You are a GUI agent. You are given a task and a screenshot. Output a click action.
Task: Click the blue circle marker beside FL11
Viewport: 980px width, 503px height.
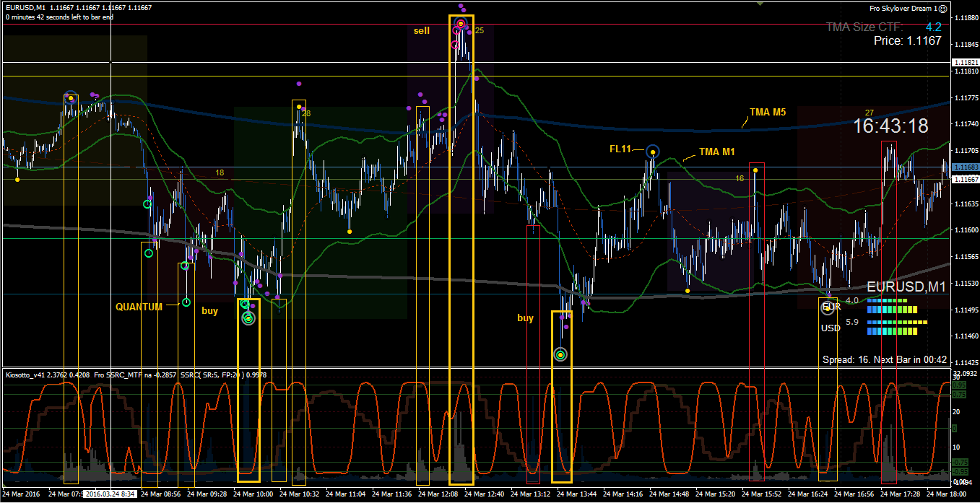(653, 152)
